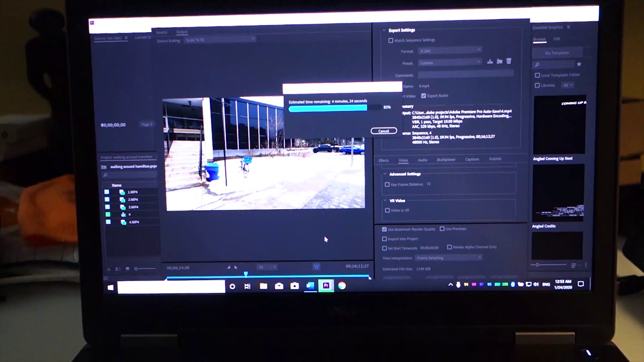Image resolution: width=644 pixels, height=362 pixels.
Task: Click the output name 4.mp4 link
Action: 424,86
